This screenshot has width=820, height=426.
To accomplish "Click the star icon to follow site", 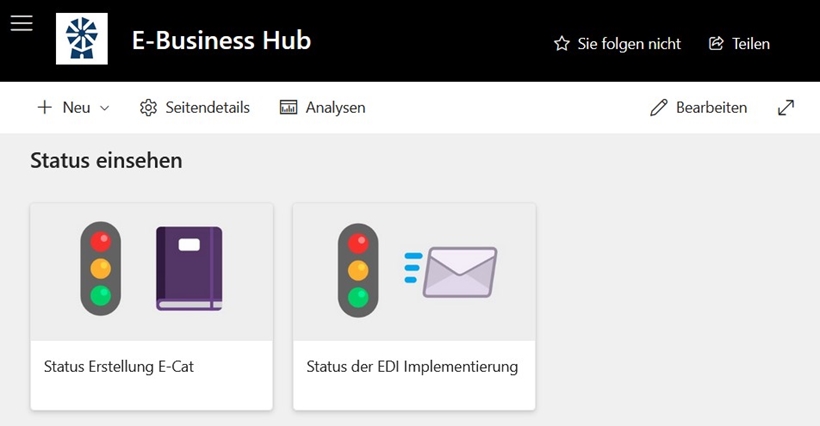I will (x=562, y=43).
